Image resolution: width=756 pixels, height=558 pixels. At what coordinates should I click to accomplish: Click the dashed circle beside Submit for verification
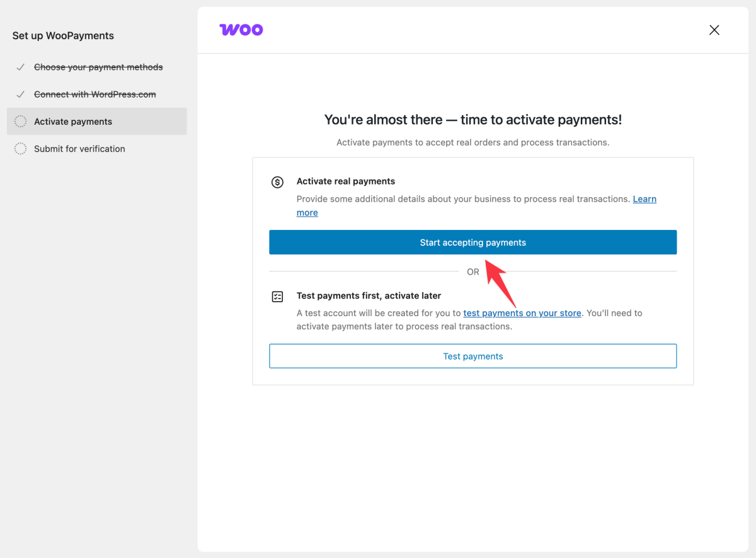pos(20,149)
